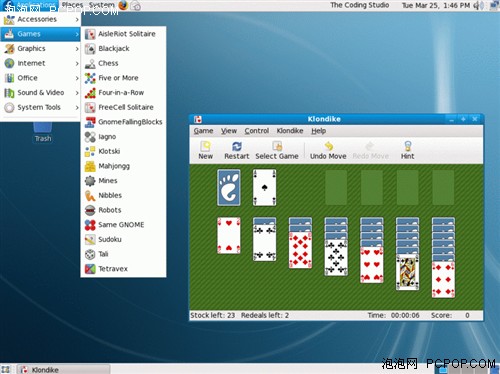Click 'The Coding Studio' panel text
Viewport: 500px width, 374px height.
[x=360, y=5]
